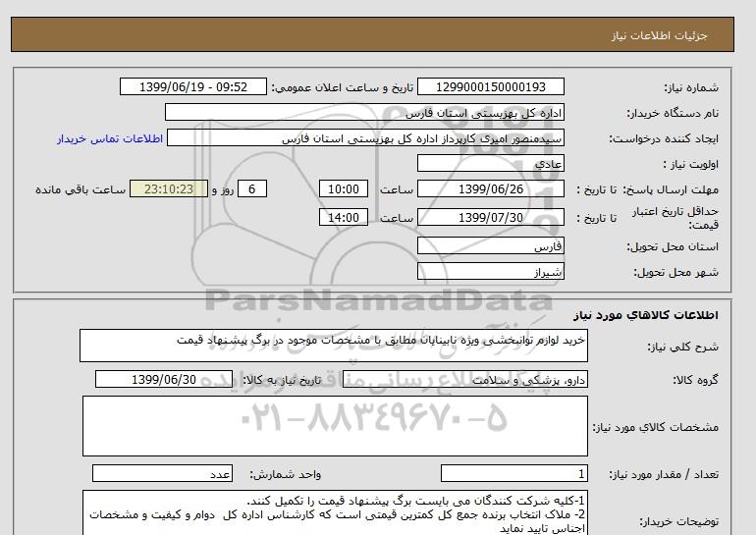Click the remaining time countdown 23:10:23
This screenshot has height=535, width=756.
click(x=169, y=188)
